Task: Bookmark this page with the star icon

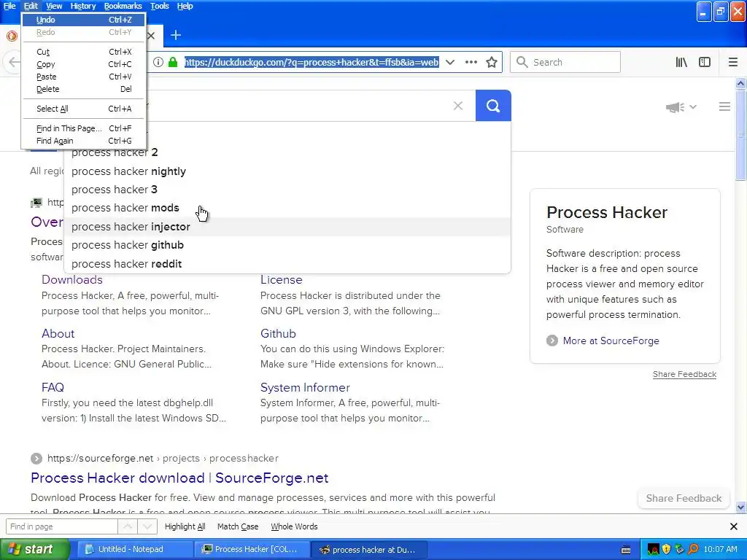Action: point(492,63)
